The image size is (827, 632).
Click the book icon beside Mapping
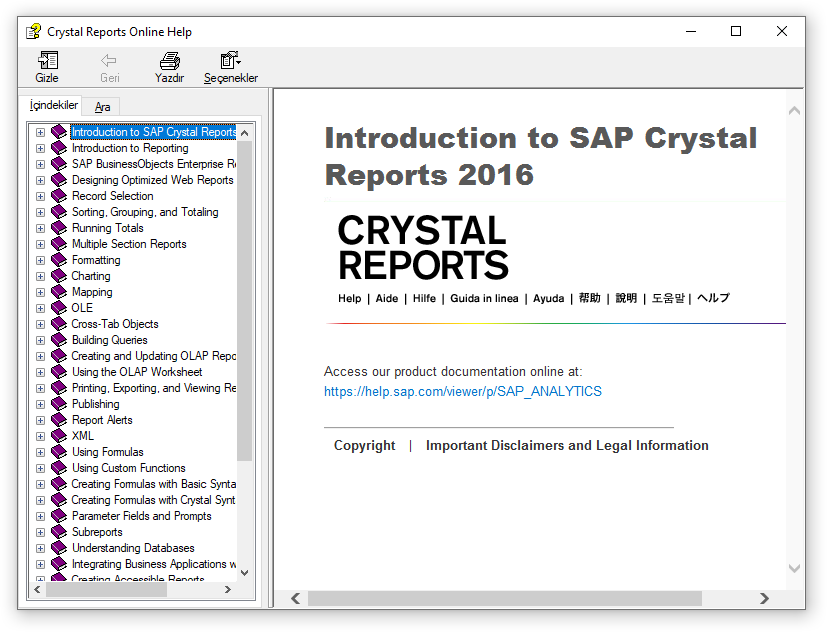point(59,292)
